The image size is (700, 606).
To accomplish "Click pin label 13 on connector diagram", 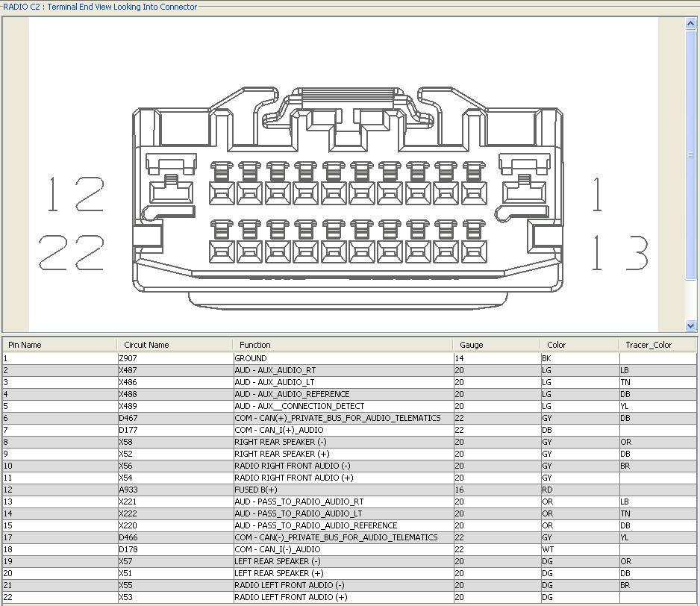I will [619, 253].
